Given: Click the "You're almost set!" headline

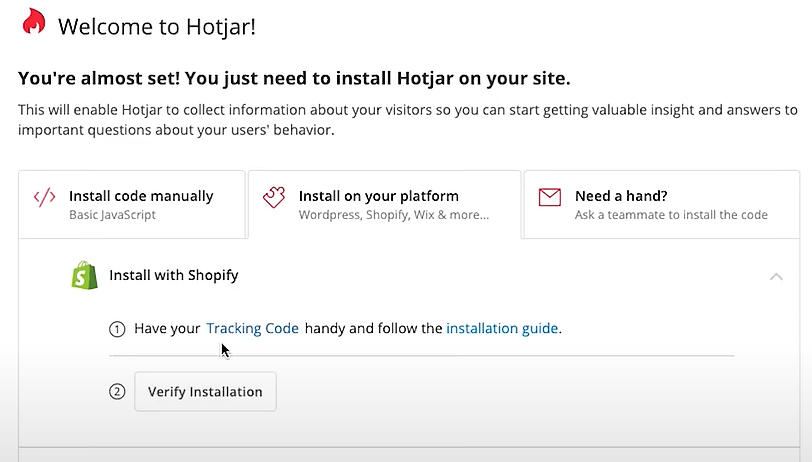Looking at the screenshot, I should click(294, 78).
